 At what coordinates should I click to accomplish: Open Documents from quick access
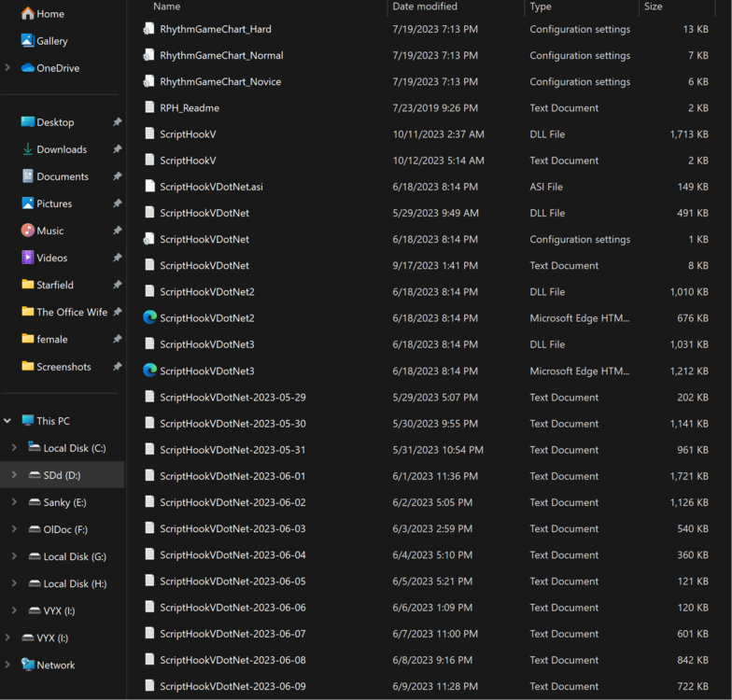55,176
